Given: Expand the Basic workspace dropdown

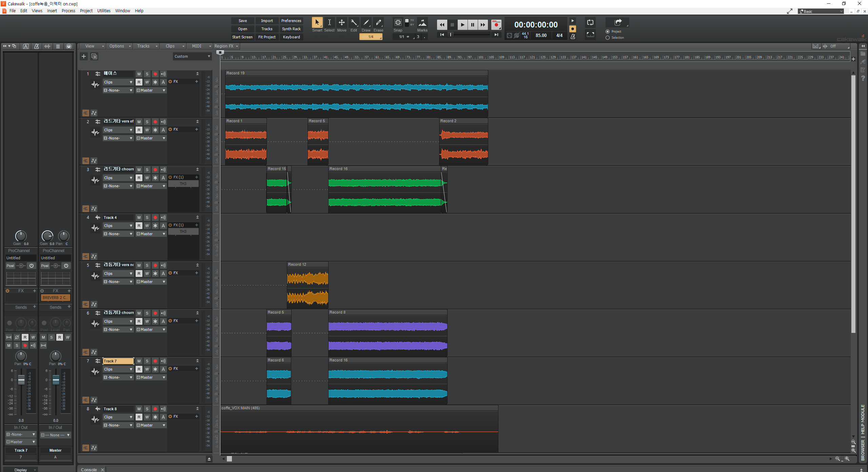Looking at the screenshot, I should (x=822, y=11).
